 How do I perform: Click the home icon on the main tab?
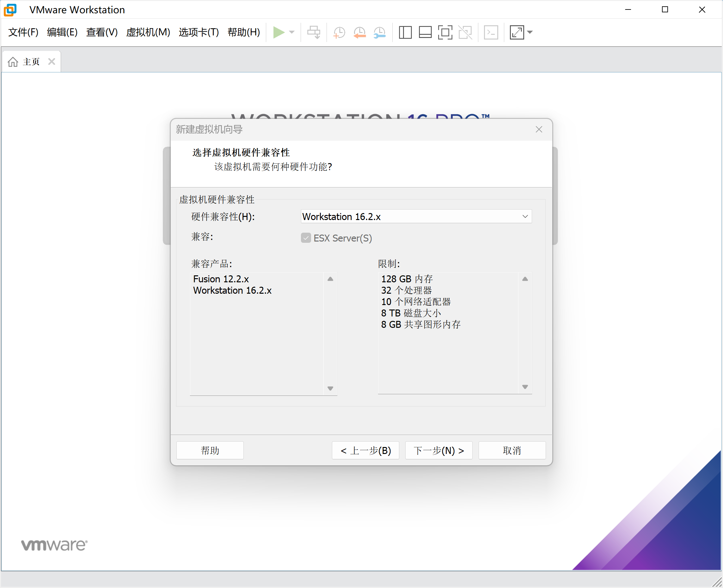tap(13, 62)
